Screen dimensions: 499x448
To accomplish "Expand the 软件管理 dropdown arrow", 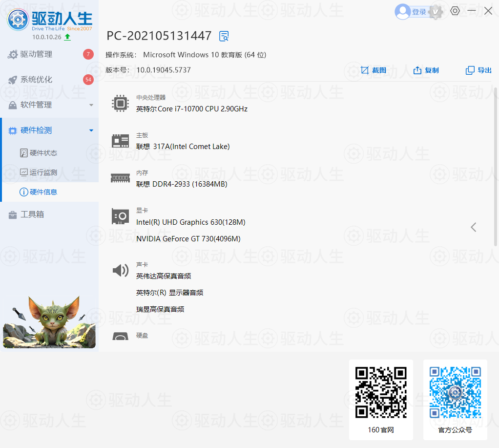I will click(x=91, y=105).
